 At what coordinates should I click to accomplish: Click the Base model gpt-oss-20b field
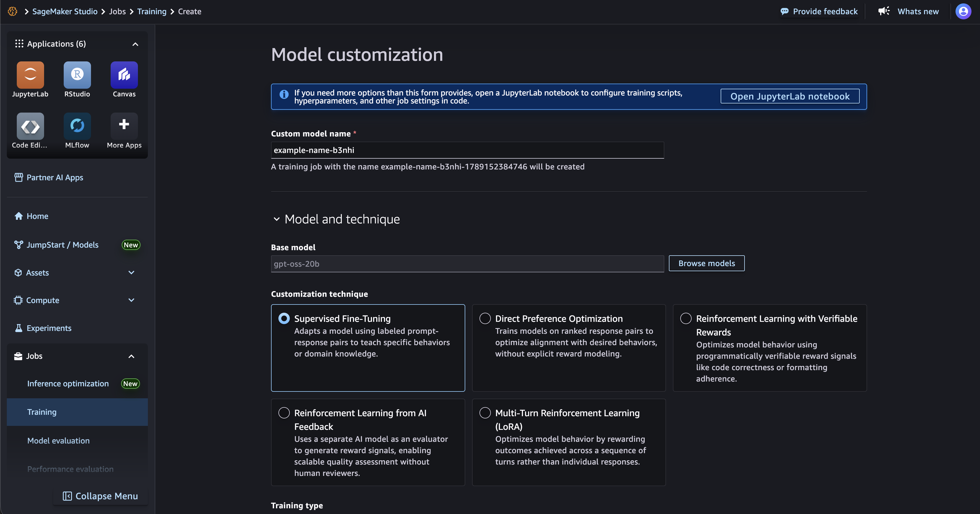[467, 264]
